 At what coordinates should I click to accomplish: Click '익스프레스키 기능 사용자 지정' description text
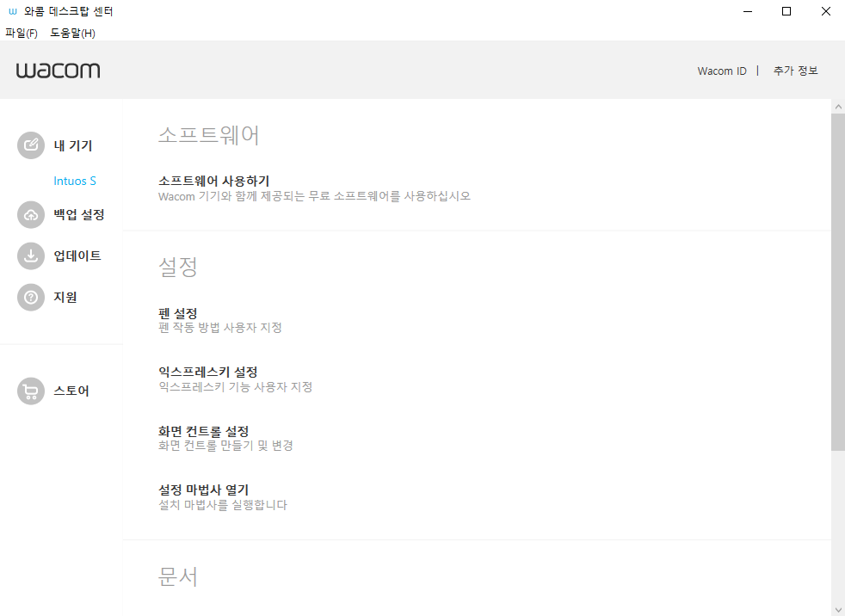tap(236, 387)
